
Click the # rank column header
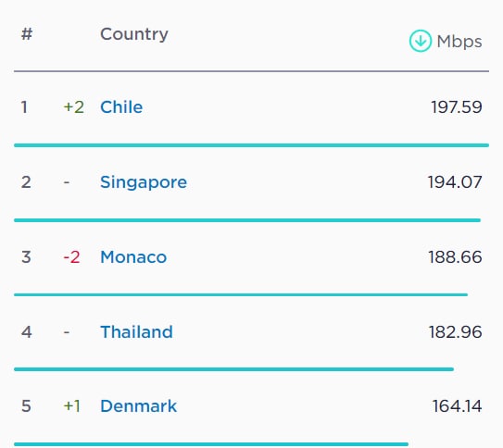pyautogui.click(x=27, y=33)
